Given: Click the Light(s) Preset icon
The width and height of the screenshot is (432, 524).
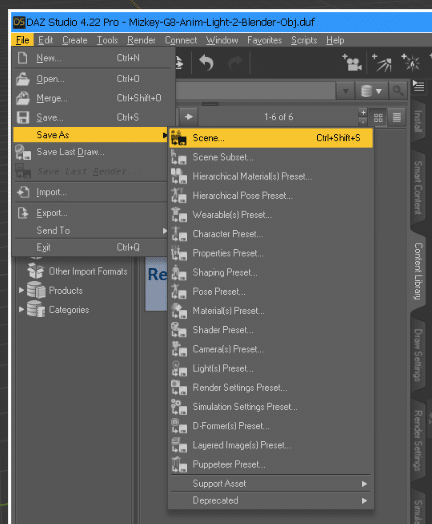Looking at the screenshot, I should [179, 369].
